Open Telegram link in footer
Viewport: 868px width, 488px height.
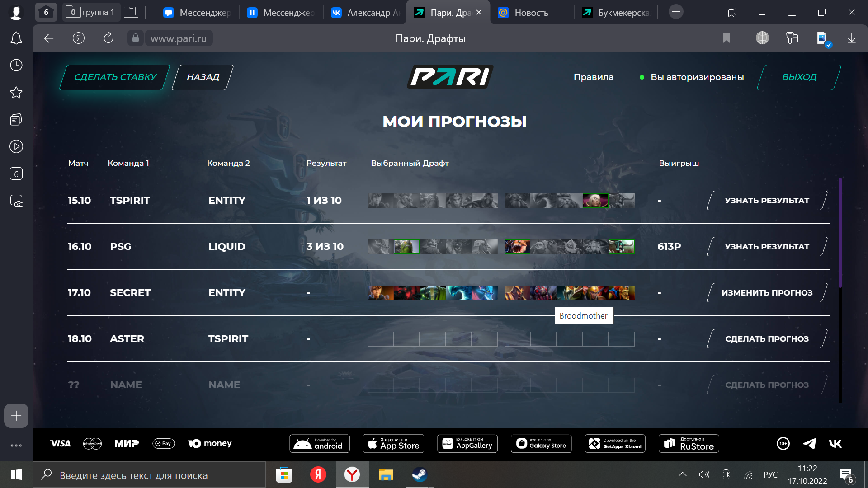tap(809, 444)
